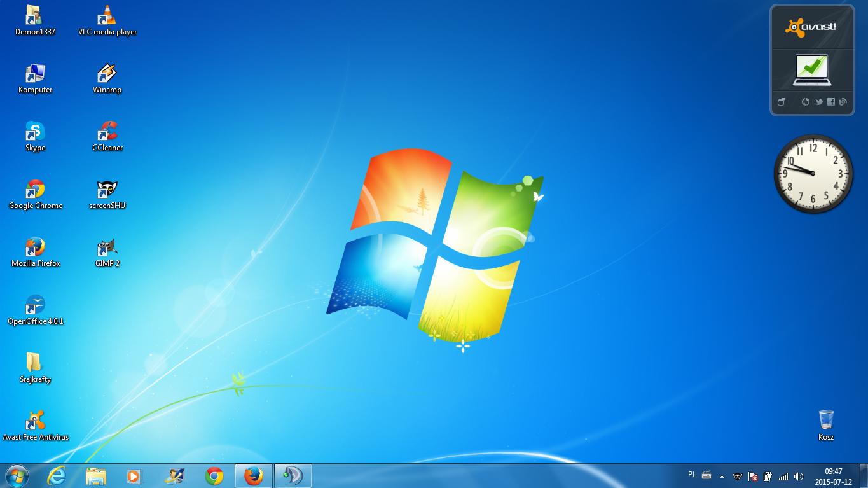
Task: Click the avast! logo in the gadget
Action: [x=811, y=27]
